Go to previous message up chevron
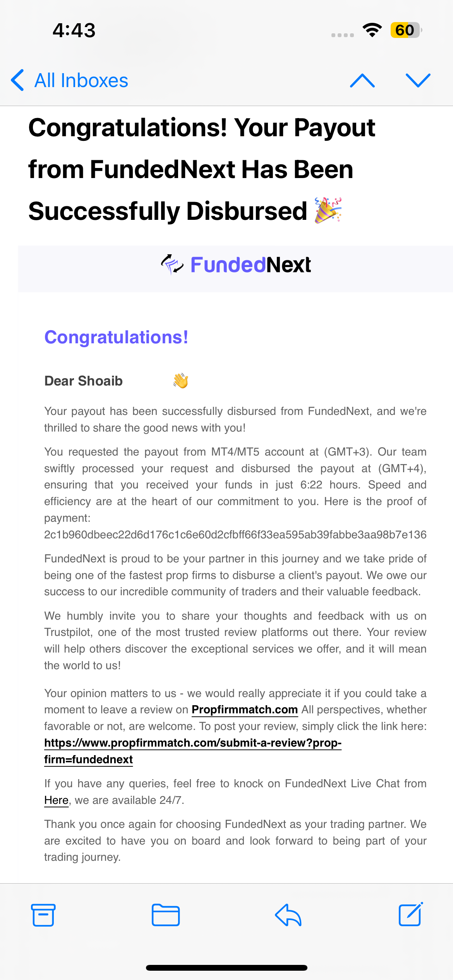 coord(362,81)
